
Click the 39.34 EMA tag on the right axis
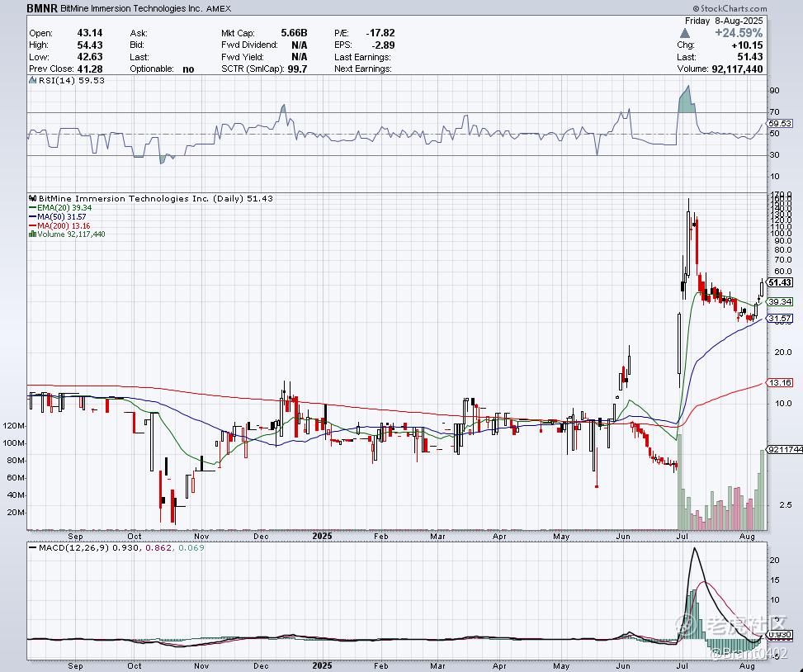pos(781,301)
